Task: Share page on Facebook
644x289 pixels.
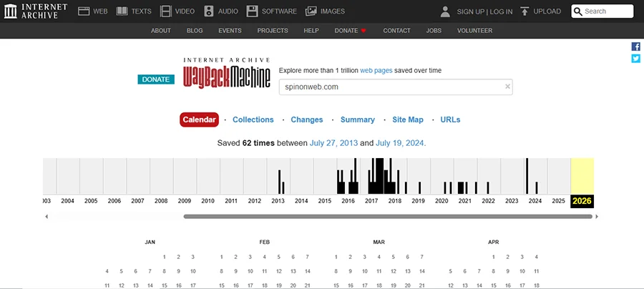Action: coord(636,46)
